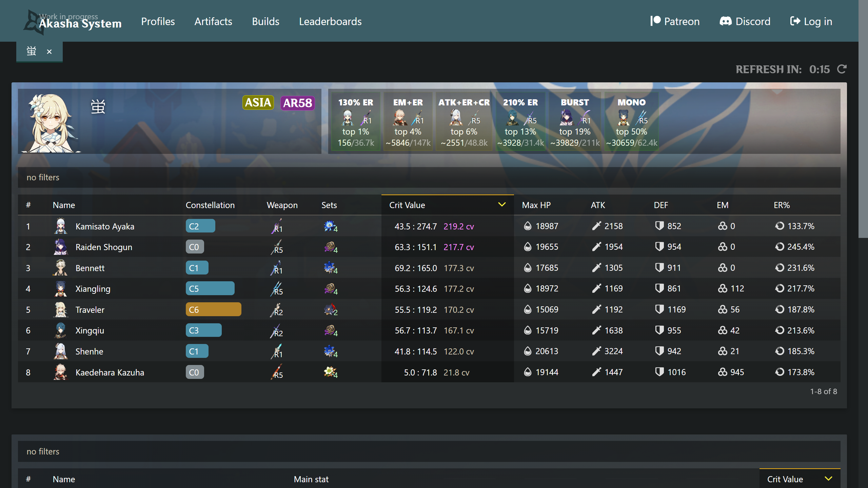
Task: Click Traveler character portrait icon
Action: click(x=61, y=309)
